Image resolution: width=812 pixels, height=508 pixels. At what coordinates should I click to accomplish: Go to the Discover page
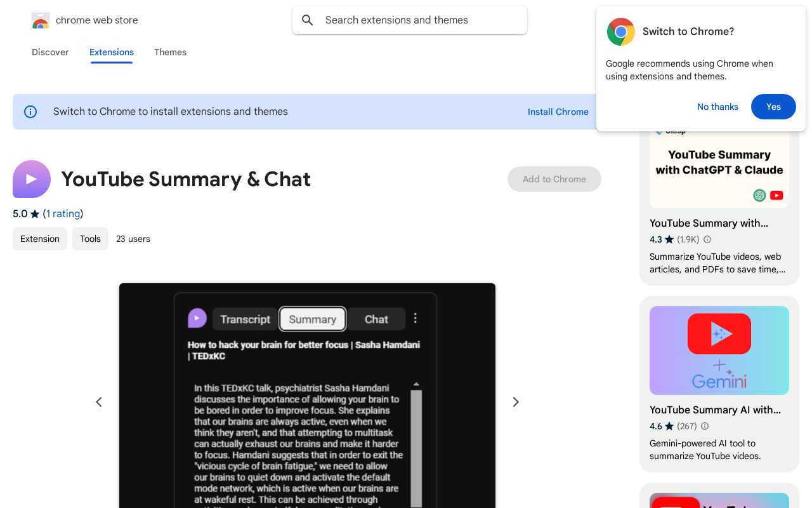click(50, 52)
